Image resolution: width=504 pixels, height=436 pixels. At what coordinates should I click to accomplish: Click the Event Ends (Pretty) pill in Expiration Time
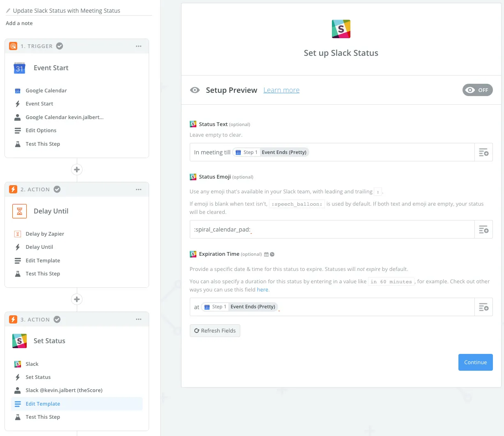coord(239,307)
